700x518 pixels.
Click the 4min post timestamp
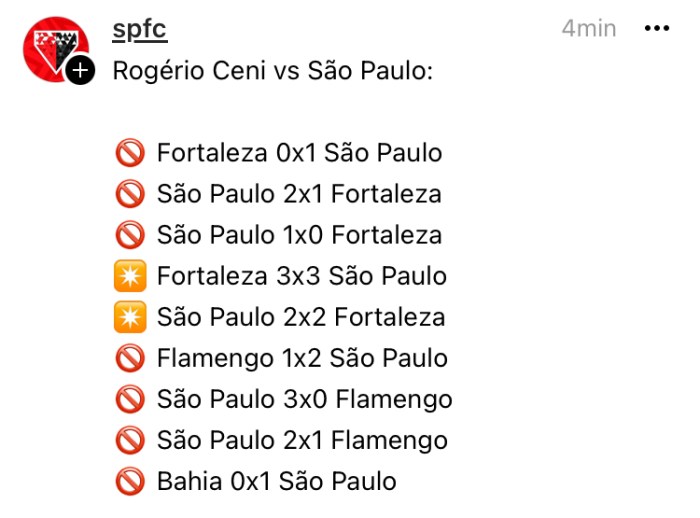588,29
